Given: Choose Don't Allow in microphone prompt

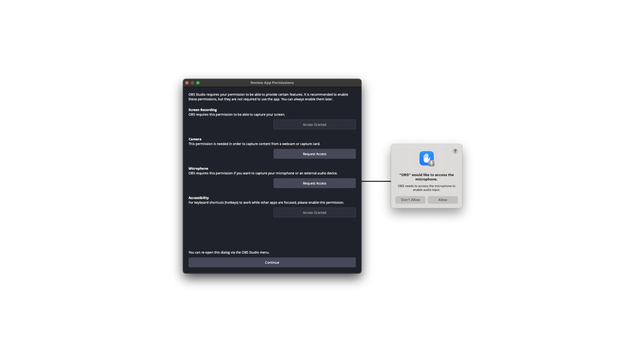Looking at the screenshot, I should tap(410, 200).
